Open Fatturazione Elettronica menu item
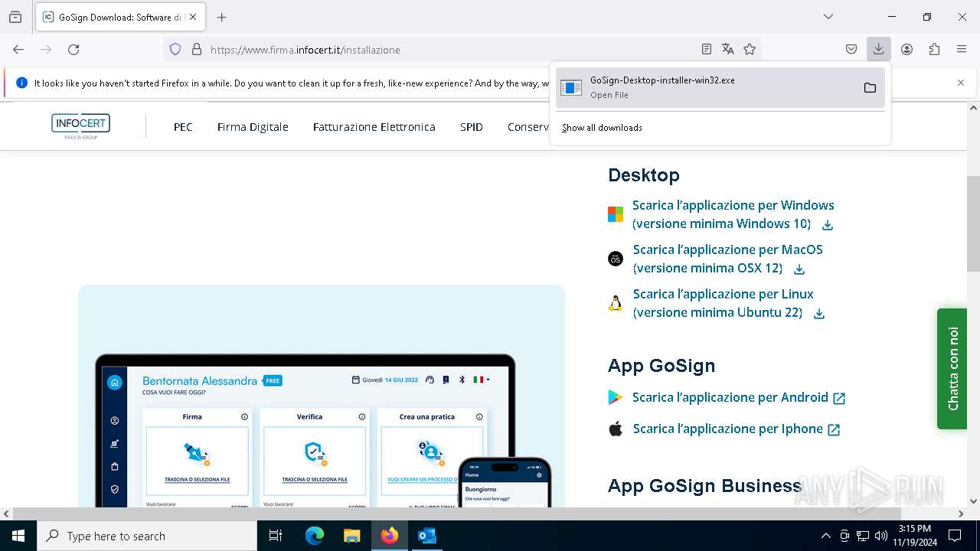This screenshot has height=551, width=980. pyautogui.click(x=374, y=127)
